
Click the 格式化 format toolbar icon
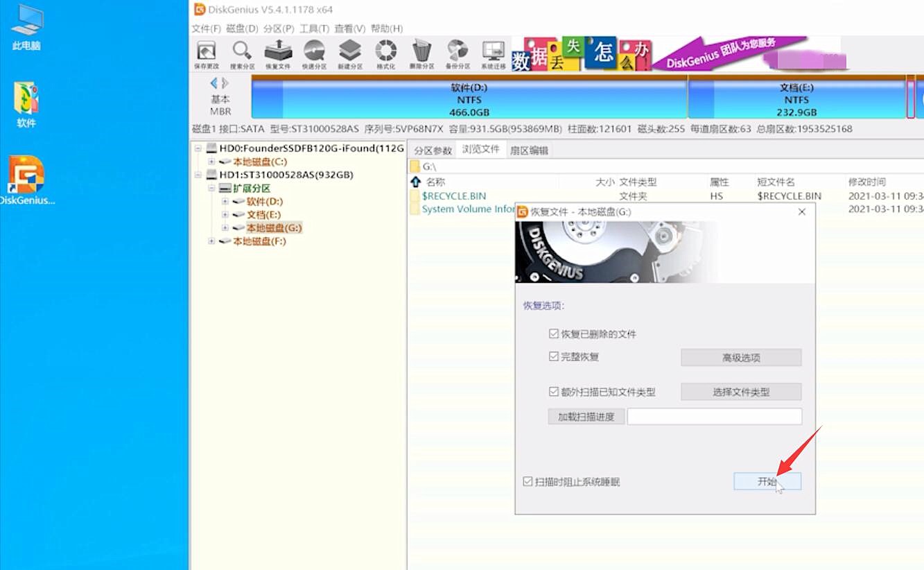[386, 55]
